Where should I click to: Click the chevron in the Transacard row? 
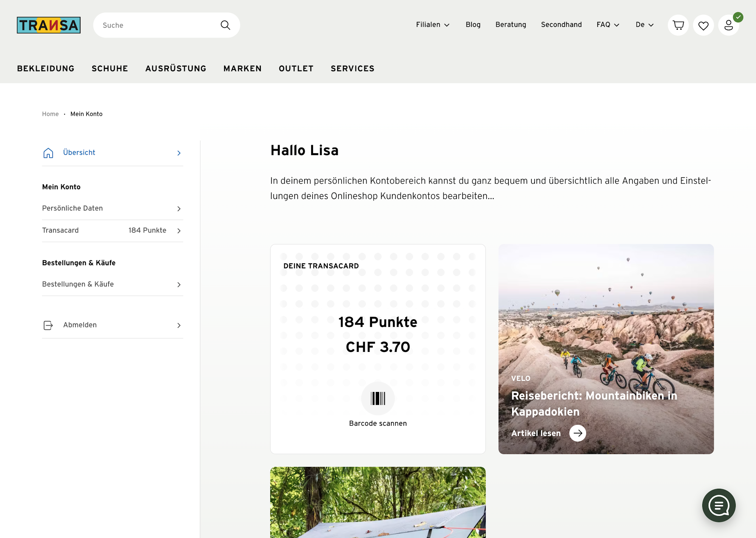pos(179,231)
